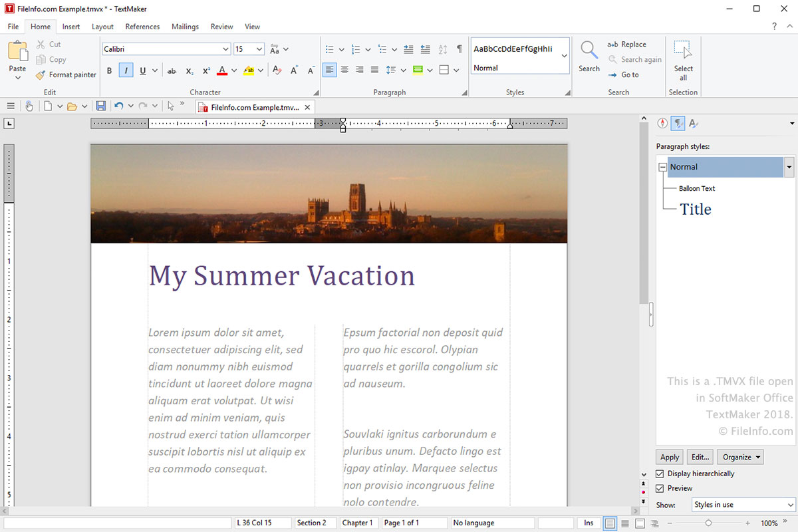
Task: Click the Edit... style button
Action: click(700, 458)
